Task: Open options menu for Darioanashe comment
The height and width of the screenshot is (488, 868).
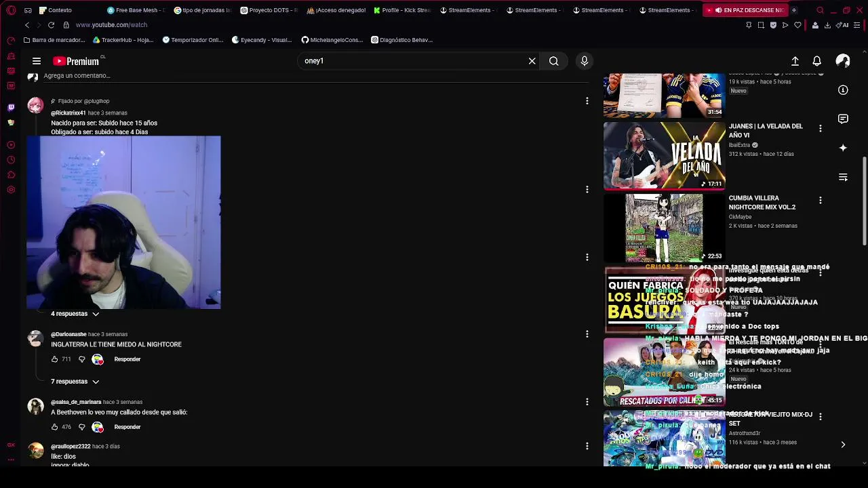Action: [x=587, y=334]
